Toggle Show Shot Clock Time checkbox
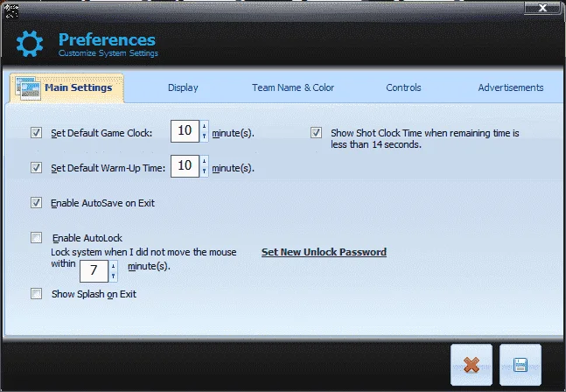Image resolution: width=566 pixels, height=392 pixels. point(316,132)
